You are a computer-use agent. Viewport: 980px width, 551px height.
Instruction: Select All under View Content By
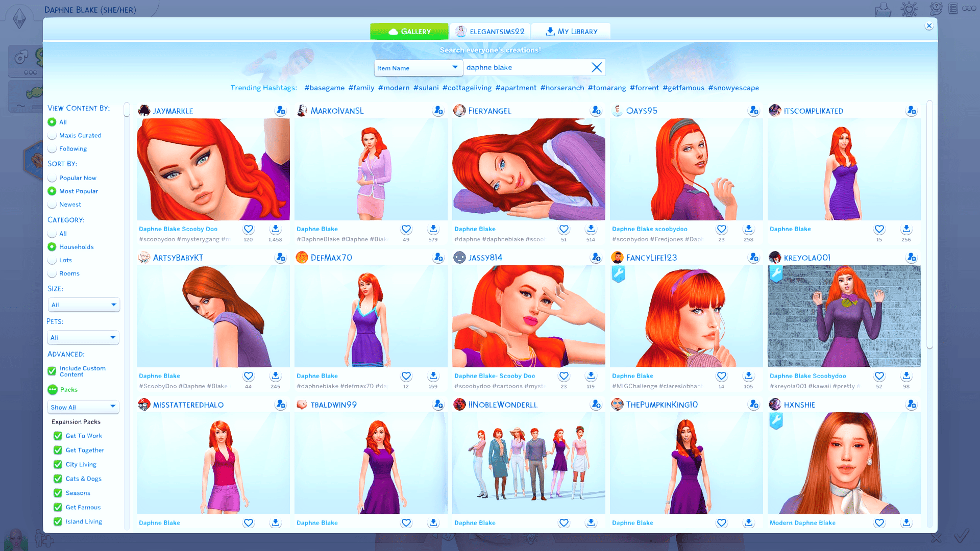[52, 122]
